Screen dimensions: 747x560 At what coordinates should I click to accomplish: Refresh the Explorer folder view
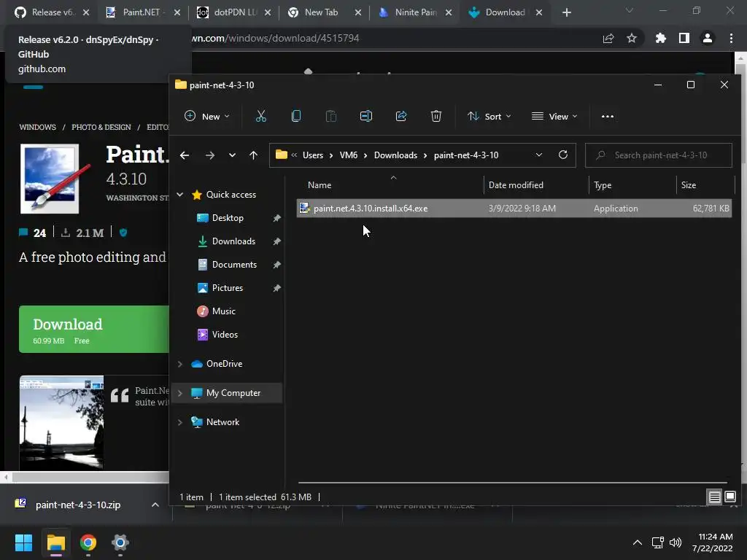tap(563, 155)
